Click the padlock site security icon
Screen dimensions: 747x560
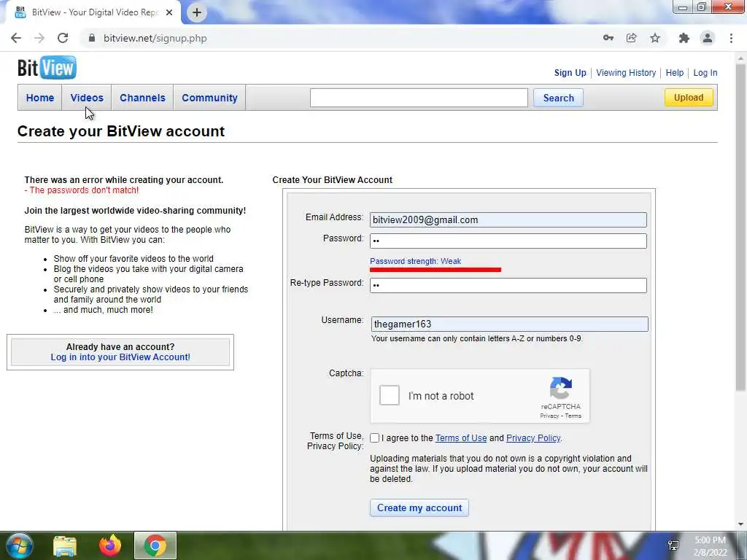[x=92, y=38]
